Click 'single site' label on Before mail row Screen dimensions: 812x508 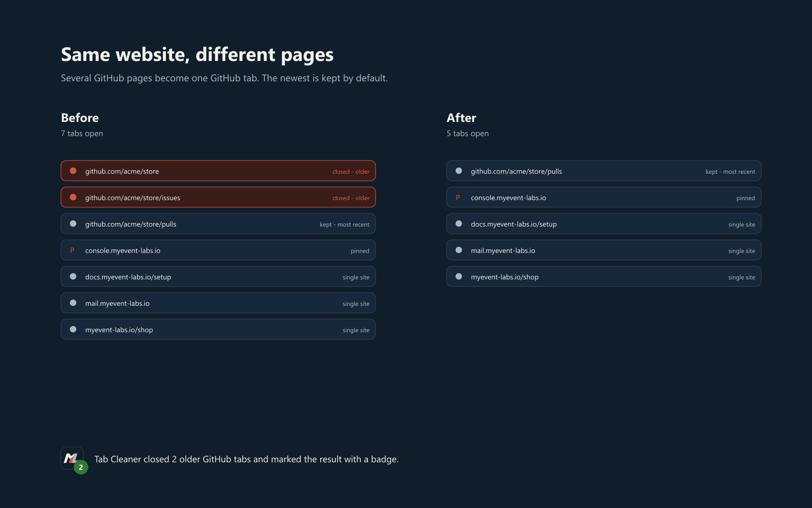pos(356,304)
